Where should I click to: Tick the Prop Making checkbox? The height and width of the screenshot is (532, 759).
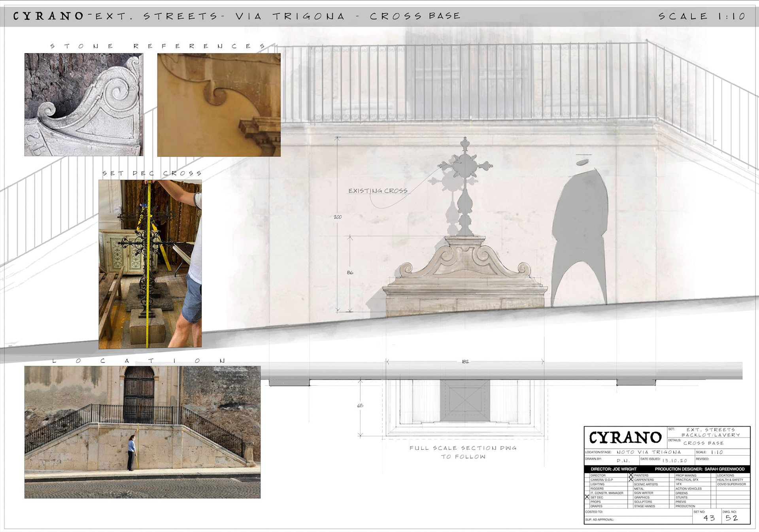672,475
